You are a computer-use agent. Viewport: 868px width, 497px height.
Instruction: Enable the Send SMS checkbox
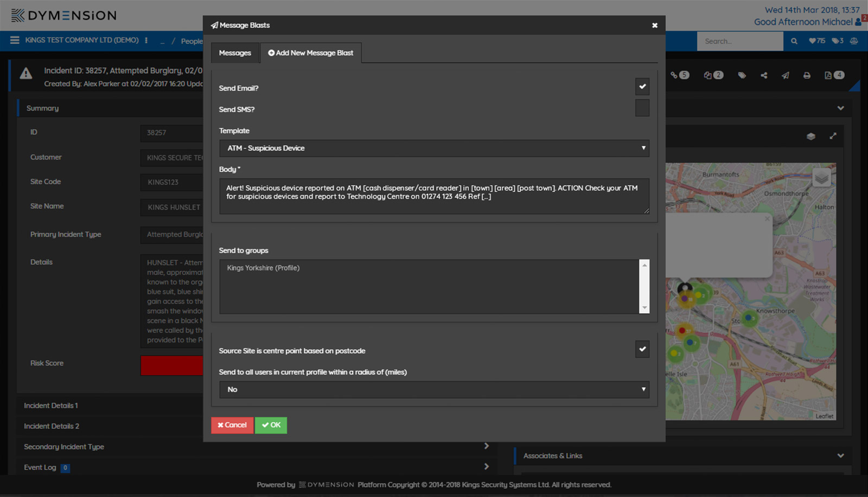point(642,108)
